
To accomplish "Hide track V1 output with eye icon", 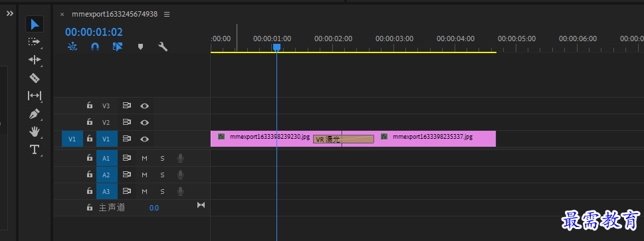I will coord(144,139).
